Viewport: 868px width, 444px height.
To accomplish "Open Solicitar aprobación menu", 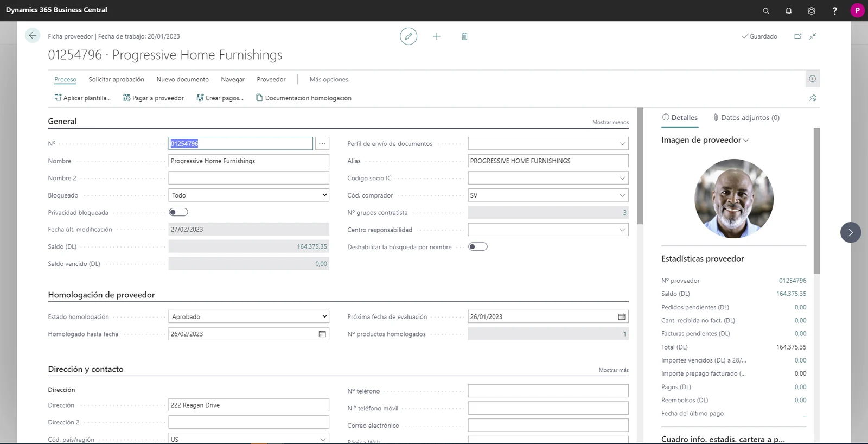I will click(x=117, y=79).
